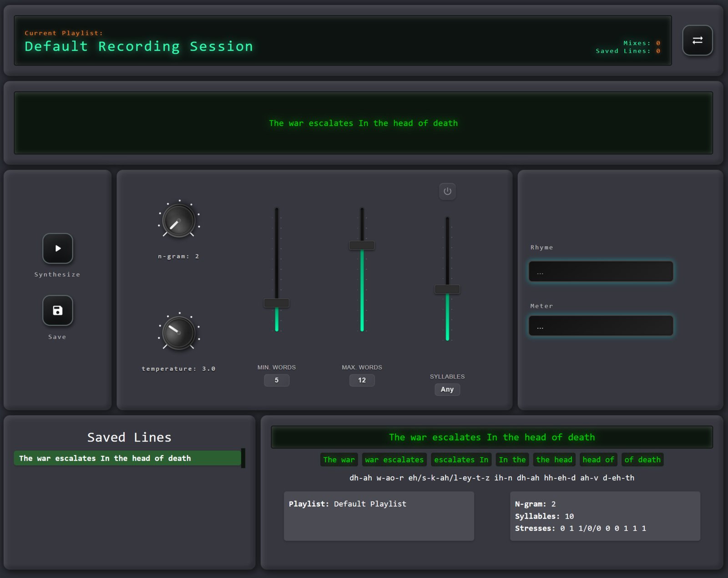The width and height of the screenshot is (728, 578).
Task: Click the Min. Words value 5 box
Action: pyautogui.click(x=277, y=380)
